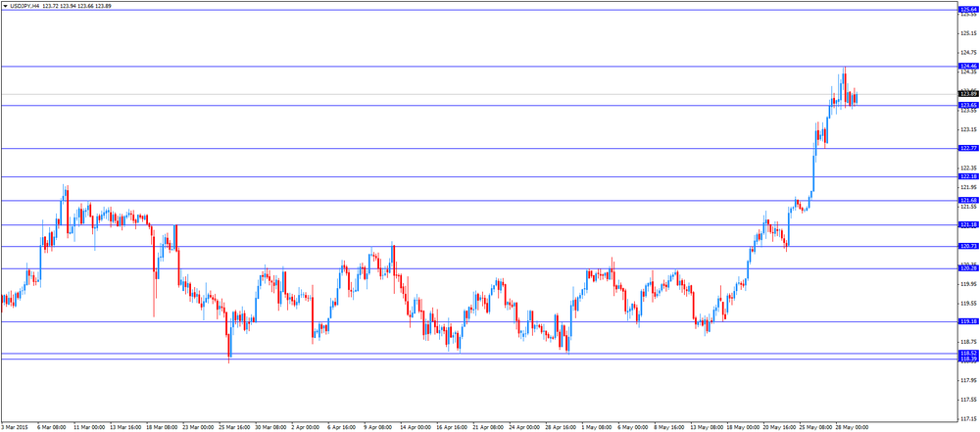This screenshot has width=980, height=432.
Task: Select the 122.18 horizontal line price label
Action: tap(968, 177)
